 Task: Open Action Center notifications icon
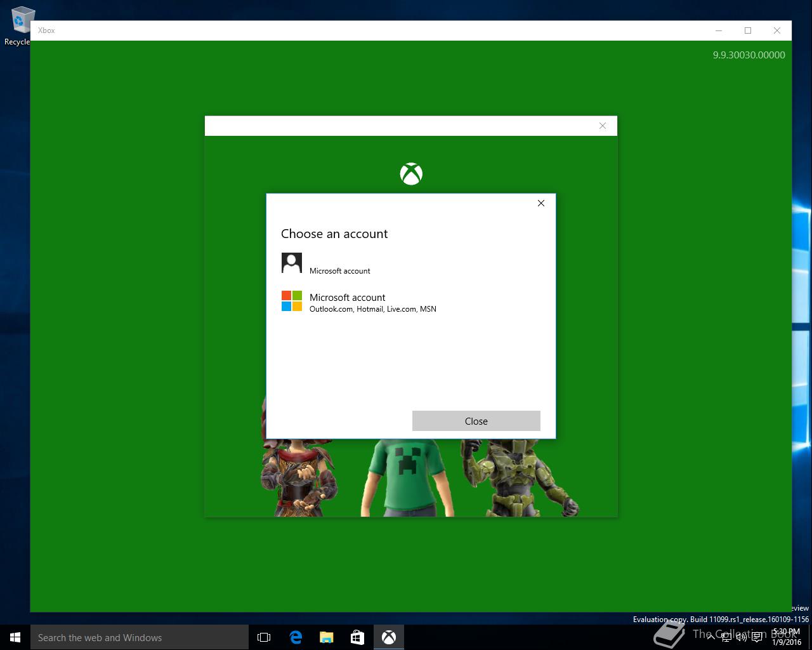757,637
